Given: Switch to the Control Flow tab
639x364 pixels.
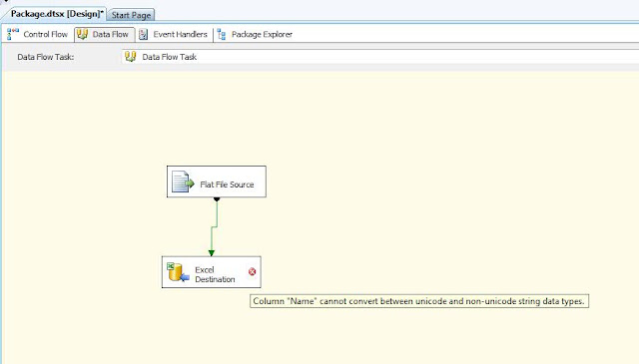Looking at the screenshot, I should tap(38, 35).
